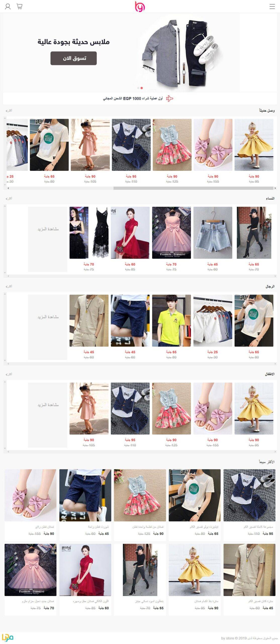This screenshot has height=644, width=280.
Task: Open yellow dress product in الاطفال row
Action: (x=254, y=409)
